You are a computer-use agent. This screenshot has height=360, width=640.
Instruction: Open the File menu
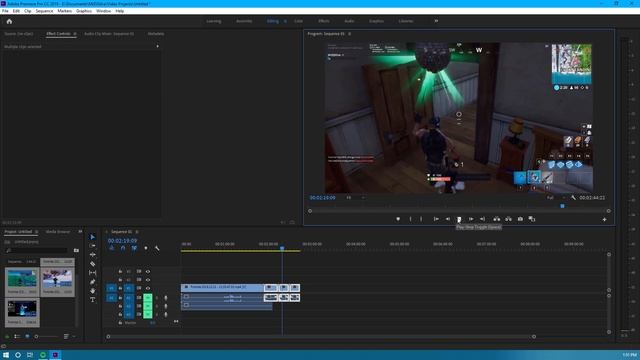[5, 11]
